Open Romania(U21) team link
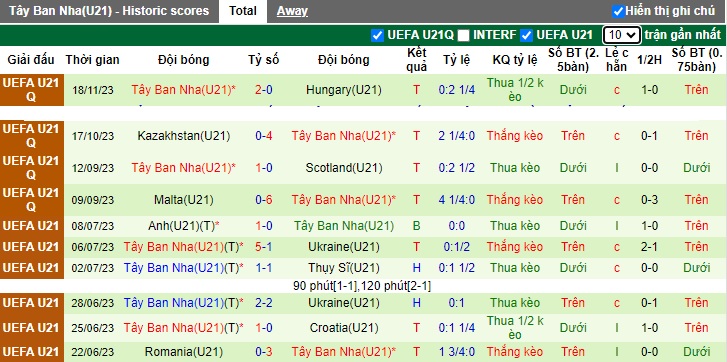This screenshot has height=362, width=727. pos(184,352)
